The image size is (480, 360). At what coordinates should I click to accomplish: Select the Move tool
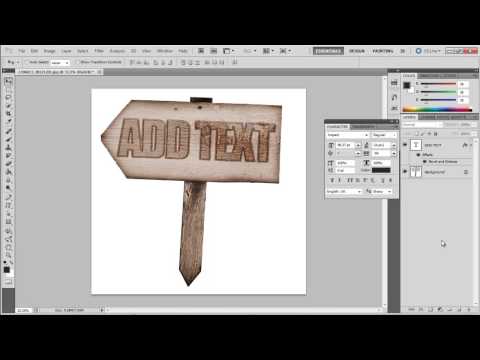click(x=9, y=81)
